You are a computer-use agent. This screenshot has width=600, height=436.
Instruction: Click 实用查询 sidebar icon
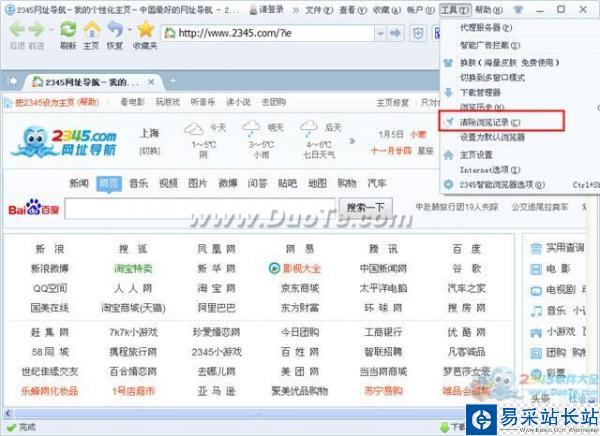tap(536, 248)
